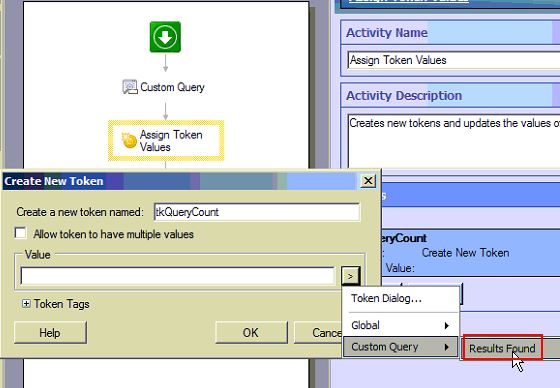Click the Custom Query activity label
The width and height of the screenshot is (560, 388).
172,87
